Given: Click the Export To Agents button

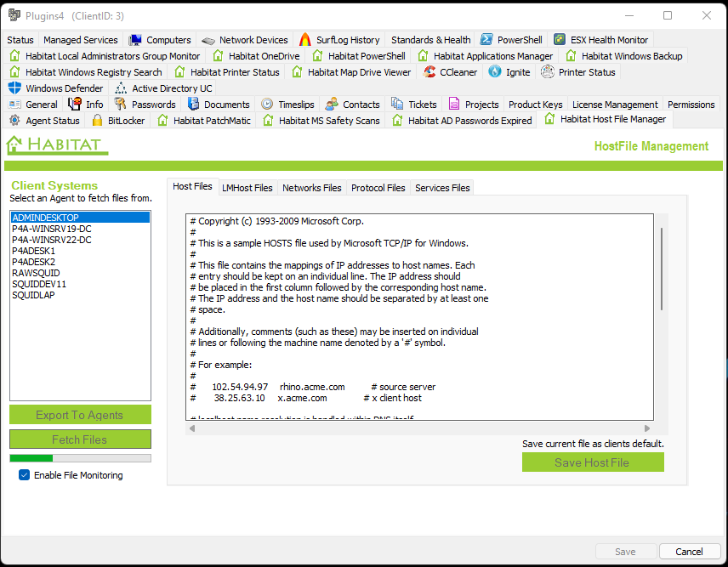Looking at the screenshot, I should 80,414.
